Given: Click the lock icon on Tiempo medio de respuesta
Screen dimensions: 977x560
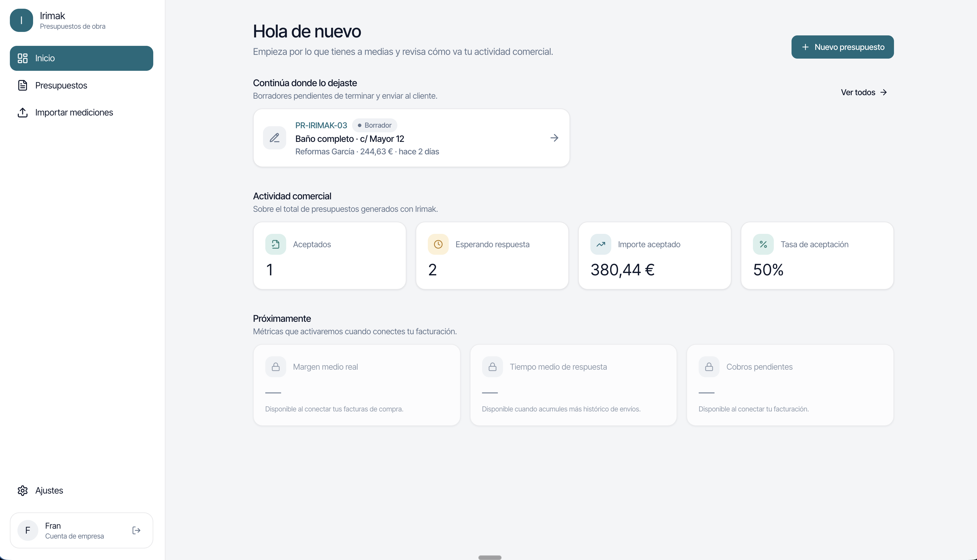Looking at the screenshot, I should (x=492, y=367).
